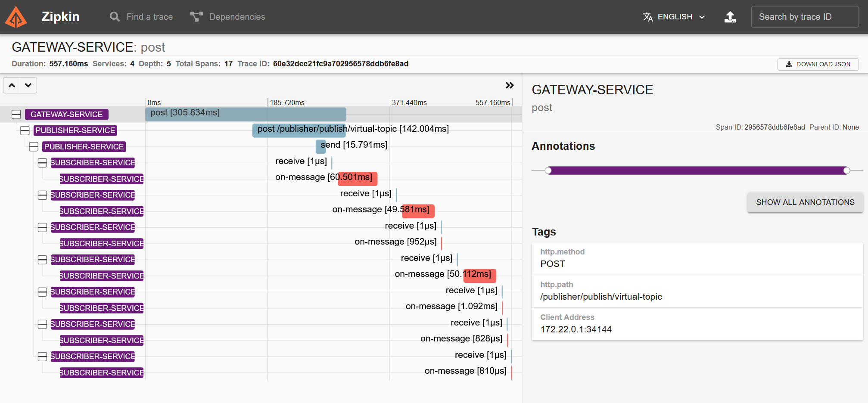Select the on-message 810µs span
The width and height of the screenshot is (868, 403).
click(511, 372)
